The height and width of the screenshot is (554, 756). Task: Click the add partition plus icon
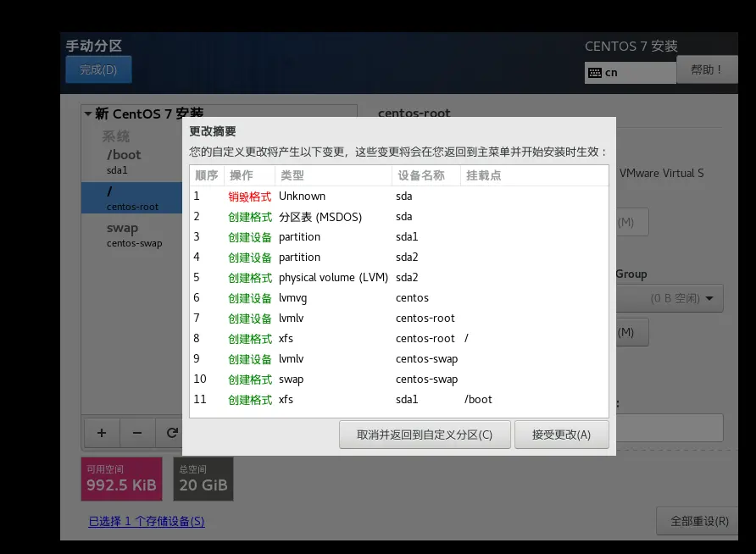(101, 433)
